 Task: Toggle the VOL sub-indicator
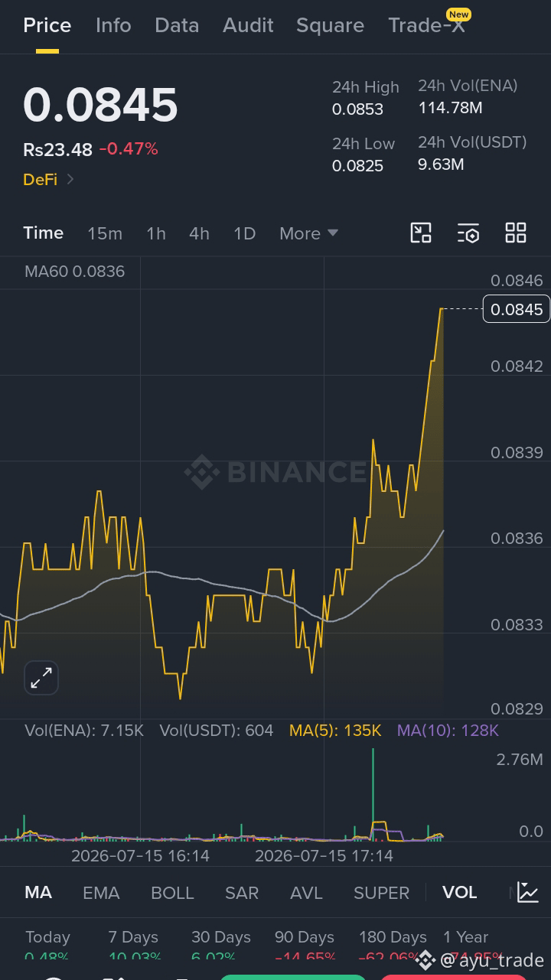click(459, 893)
